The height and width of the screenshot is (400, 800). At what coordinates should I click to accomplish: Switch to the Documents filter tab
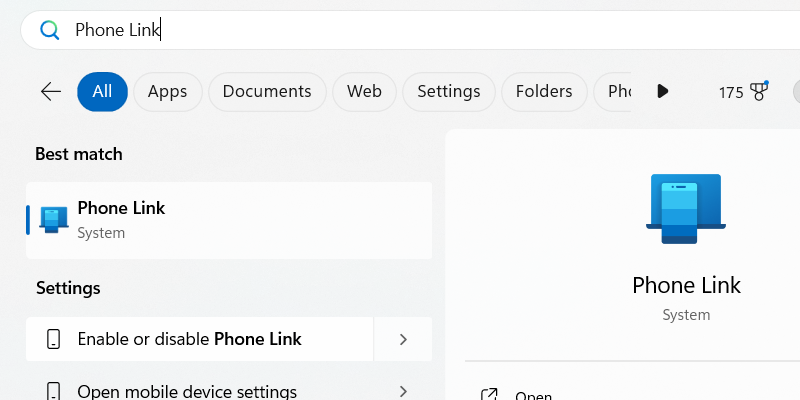pos(267,92)
